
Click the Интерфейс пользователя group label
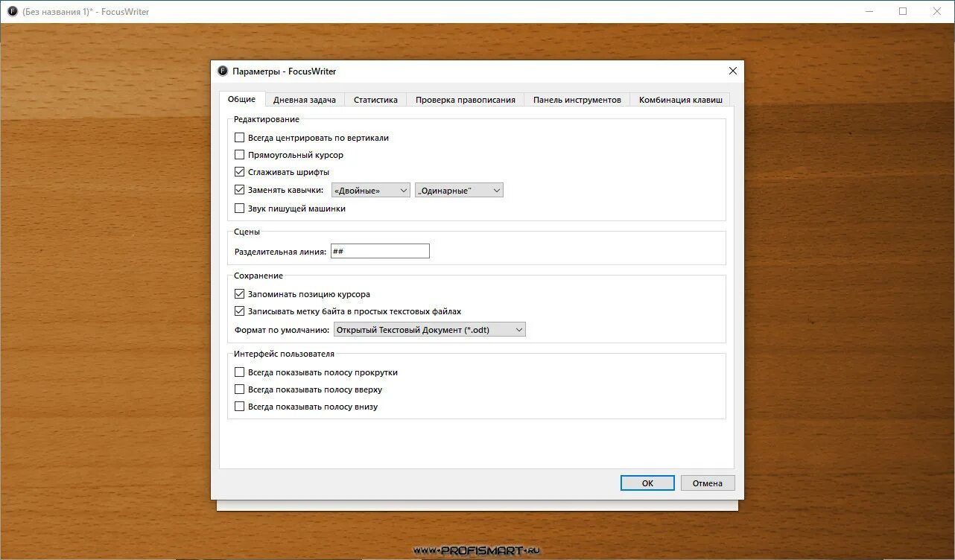[284, 354]
